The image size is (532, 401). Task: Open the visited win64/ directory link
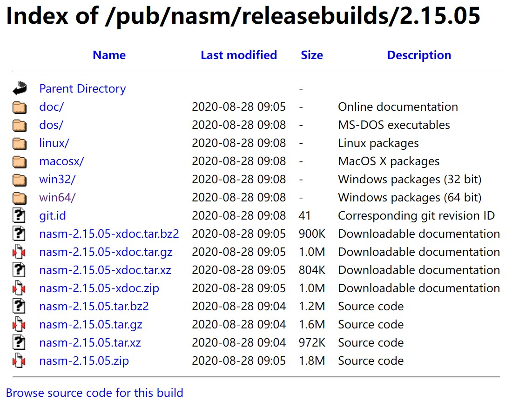point(57,198)
